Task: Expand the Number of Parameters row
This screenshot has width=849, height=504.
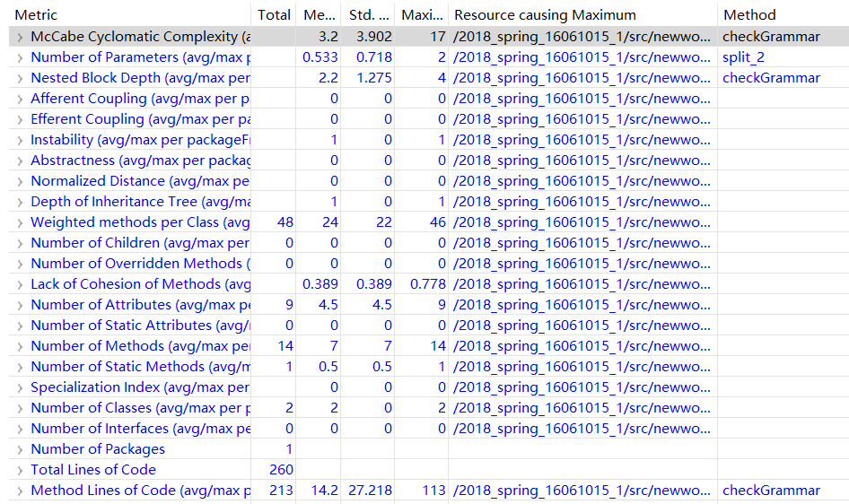Action: coord(20,57)
